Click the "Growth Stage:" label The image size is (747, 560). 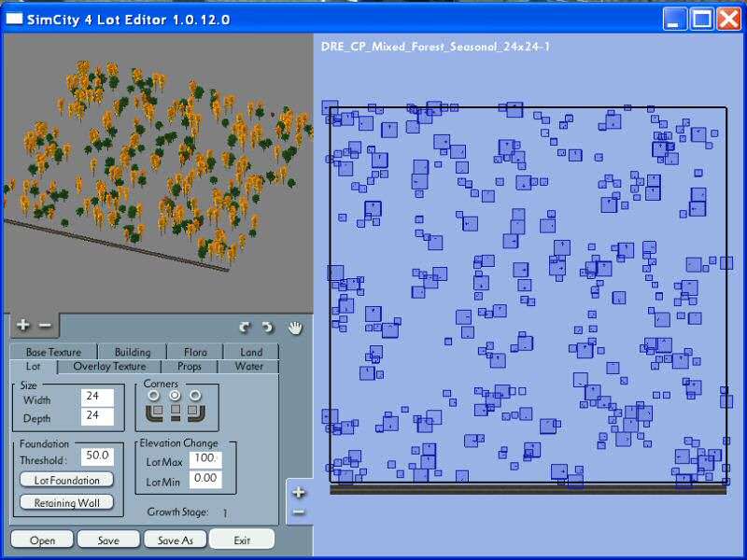coord(177,511)
